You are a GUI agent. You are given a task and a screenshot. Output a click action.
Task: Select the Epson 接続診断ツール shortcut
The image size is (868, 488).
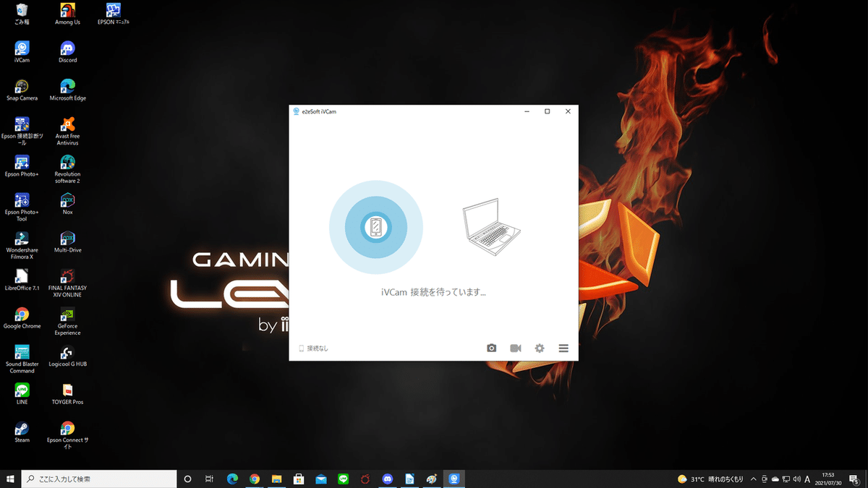point(22,131)
